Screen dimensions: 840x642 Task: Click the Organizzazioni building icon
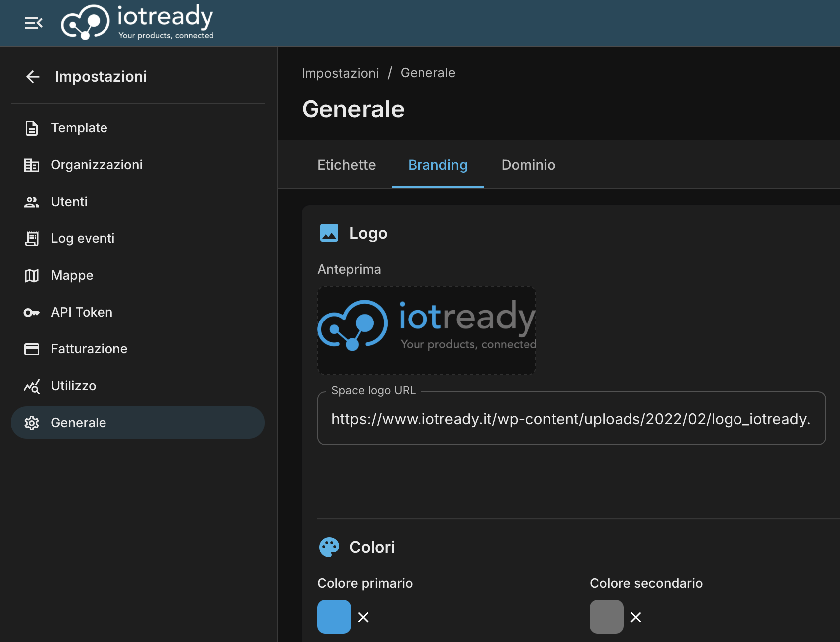tap(32, 165)
